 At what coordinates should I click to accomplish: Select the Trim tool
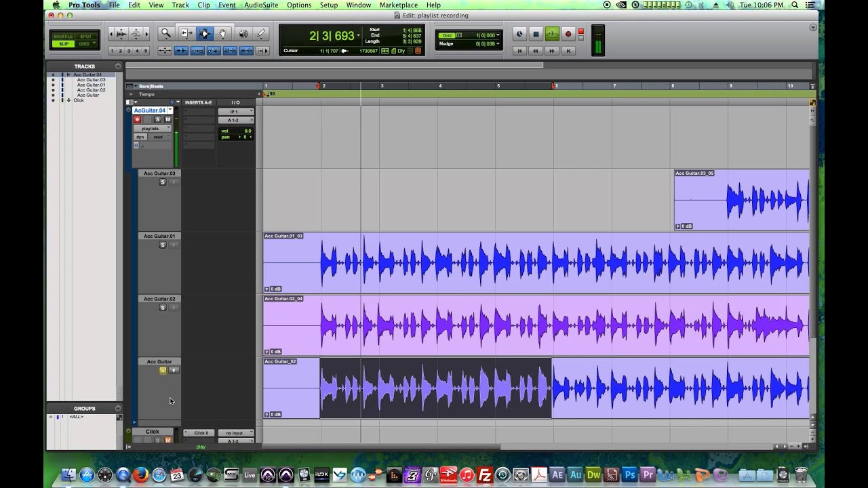pyautogui.click(x=187, y=33)
